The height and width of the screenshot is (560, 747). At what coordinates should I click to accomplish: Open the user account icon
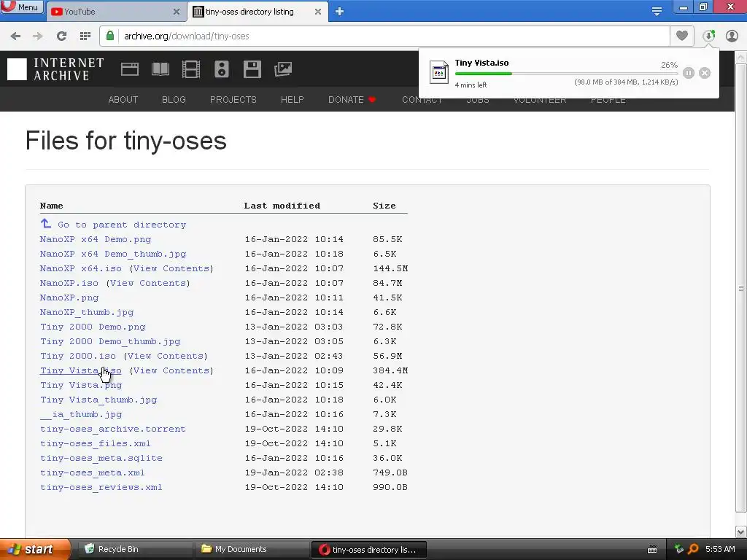[732, 36]
